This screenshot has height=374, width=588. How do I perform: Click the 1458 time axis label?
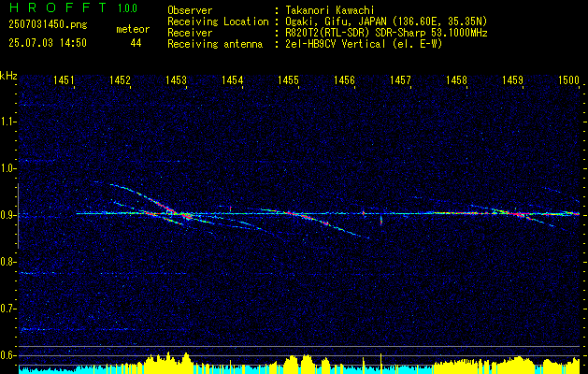pos(457,79)
